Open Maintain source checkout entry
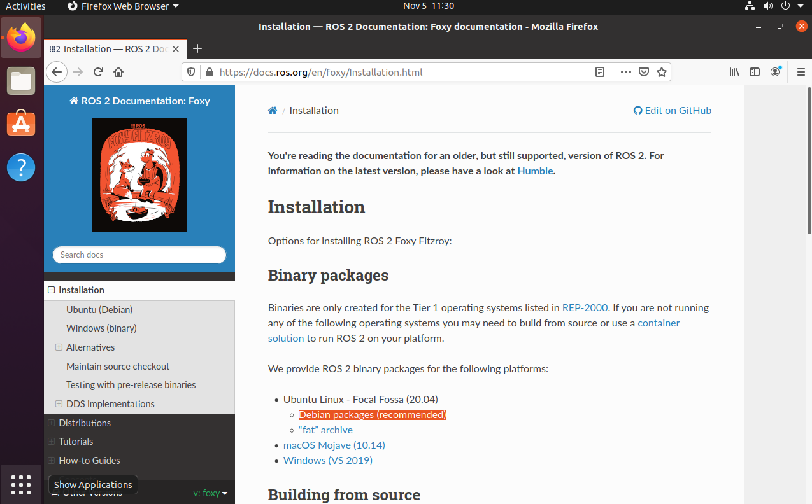The image size is (812, 504). click(118, 366)
